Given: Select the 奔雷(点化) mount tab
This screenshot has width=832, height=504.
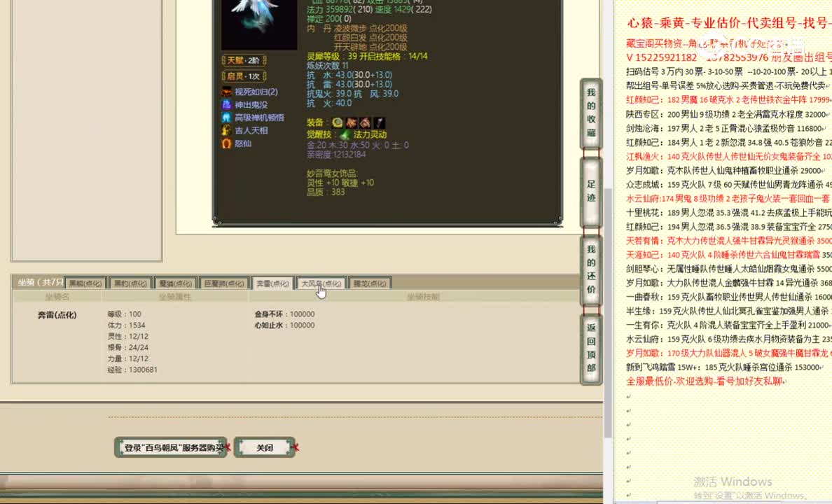Looking at the screenshot, I should click(x=272, y=283).
